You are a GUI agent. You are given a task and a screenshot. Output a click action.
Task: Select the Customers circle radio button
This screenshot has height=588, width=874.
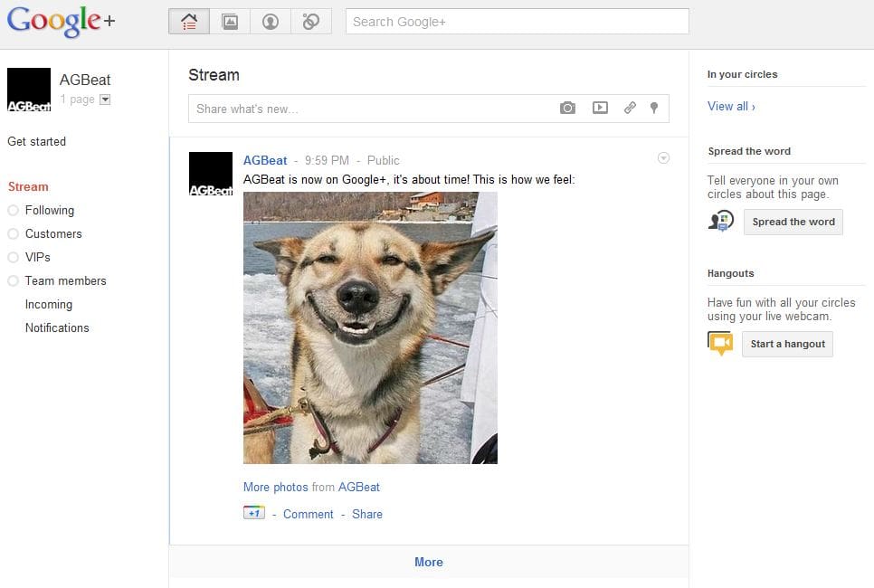point(13,234)
